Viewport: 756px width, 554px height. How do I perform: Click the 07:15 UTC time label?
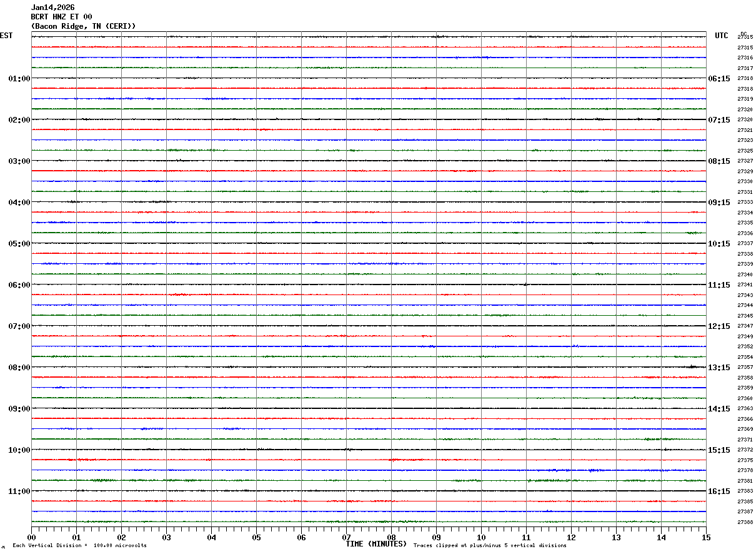[719, 120]
